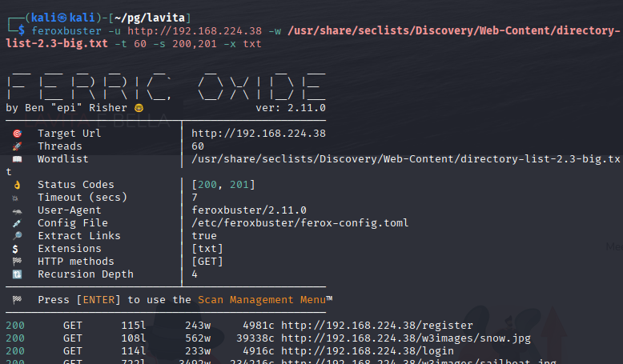Click the OK-hand emoji beside Status Codes
The height and width of the screenshot is (364, 623).
coord(17,185)
